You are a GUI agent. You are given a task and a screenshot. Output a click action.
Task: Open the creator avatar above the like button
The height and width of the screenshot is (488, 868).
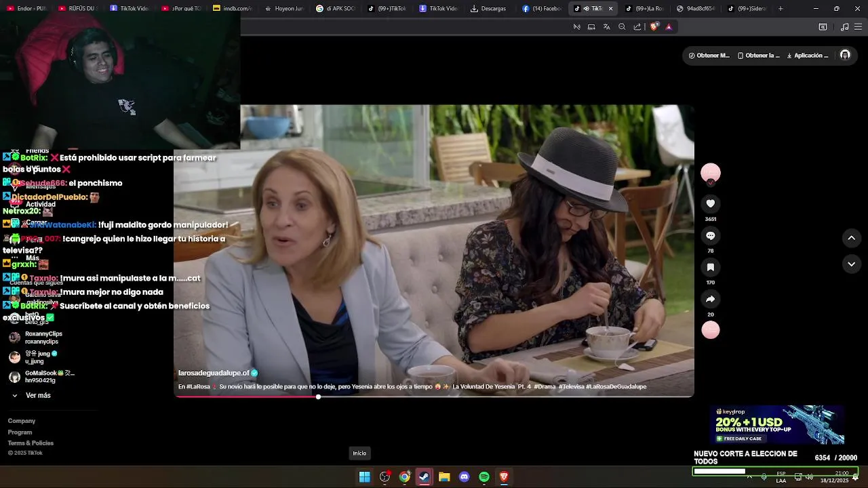(710, 173)
